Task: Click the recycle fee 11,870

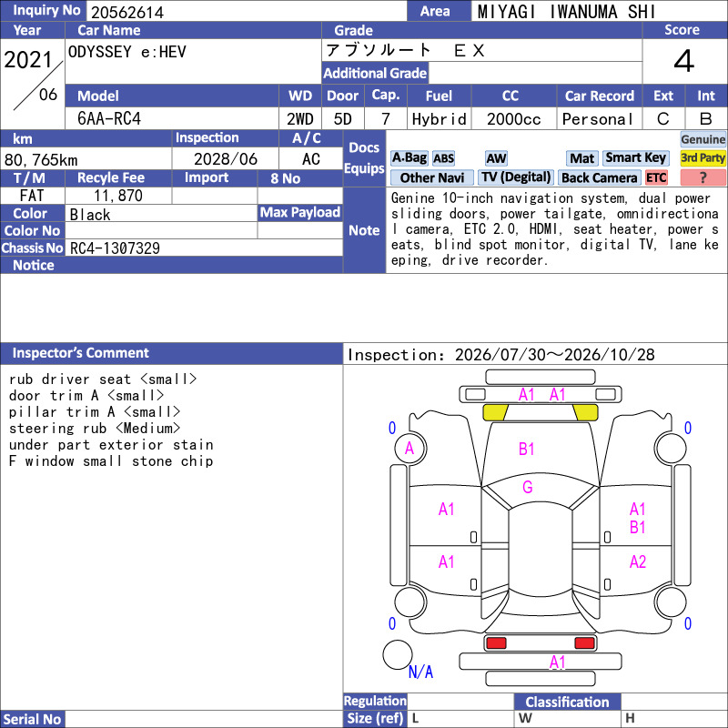Action: (118, 196)
